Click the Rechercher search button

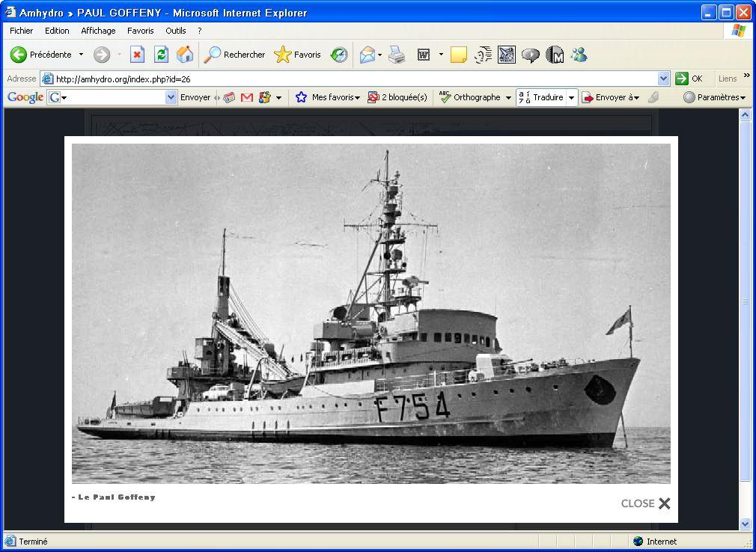click(235, 55)
